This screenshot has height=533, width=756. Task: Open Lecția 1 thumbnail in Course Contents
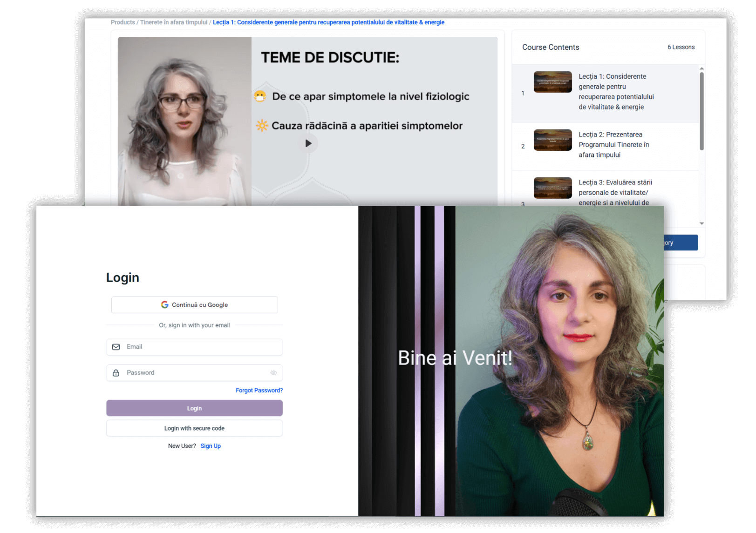[x=552, y=82]
